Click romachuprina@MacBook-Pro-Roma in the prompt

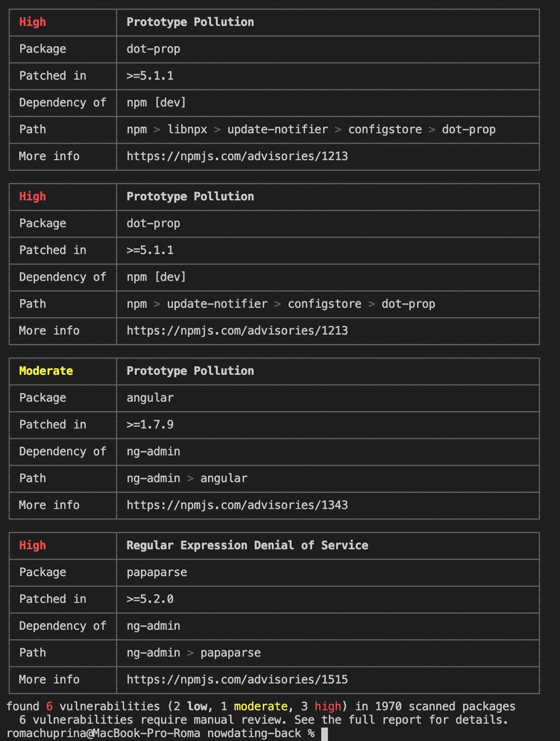[103, 733]
